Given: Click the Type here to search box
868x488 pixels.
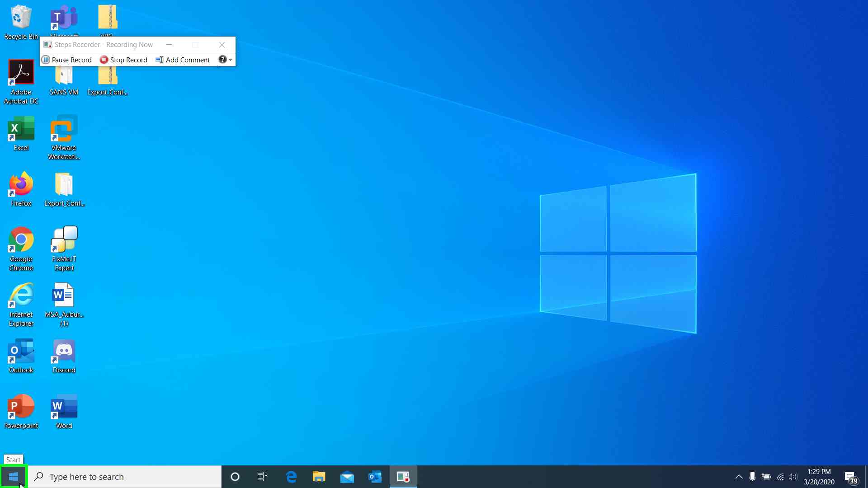Looking at the screenshot, I should [125, 477].
